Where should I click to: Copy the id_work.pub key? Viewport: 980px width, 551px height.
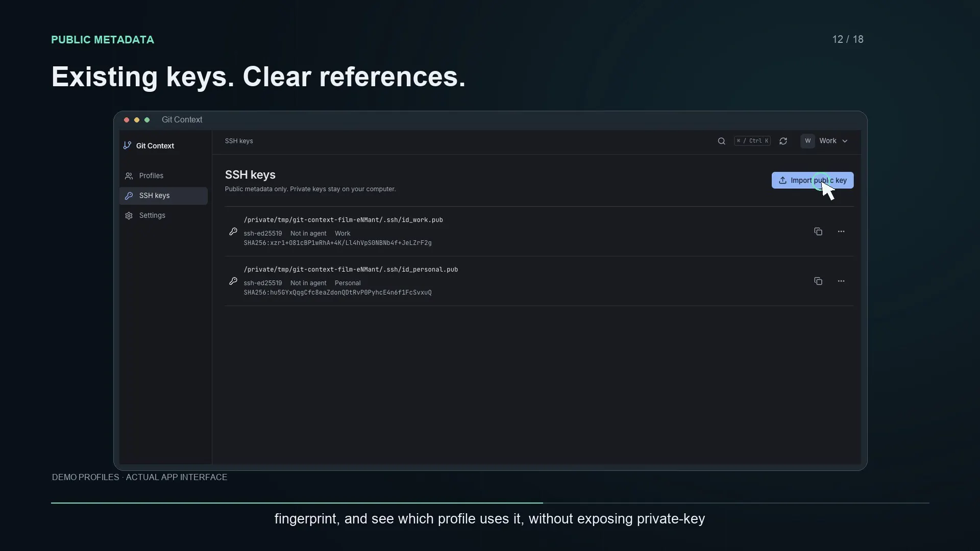coord(818,232)
